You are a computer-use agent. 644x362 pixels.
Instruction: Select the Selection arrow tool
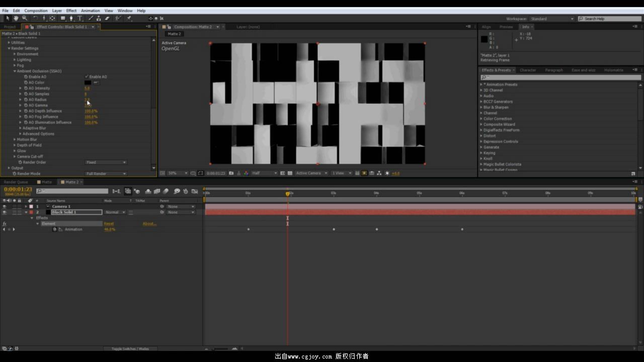coord(8,18)
